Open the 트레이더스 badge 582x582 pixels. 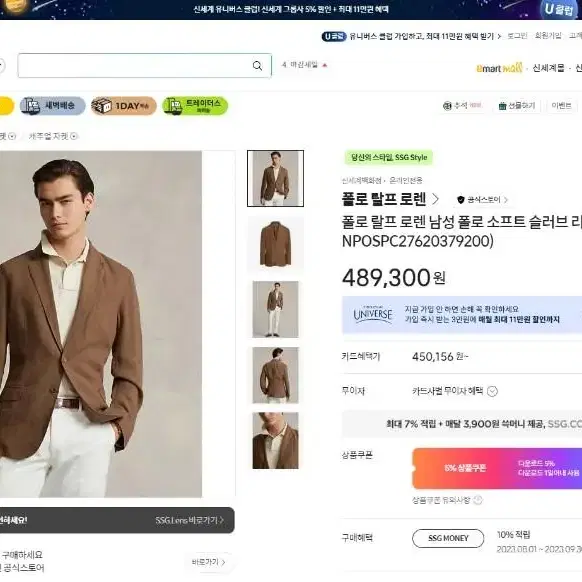point(195,106)
